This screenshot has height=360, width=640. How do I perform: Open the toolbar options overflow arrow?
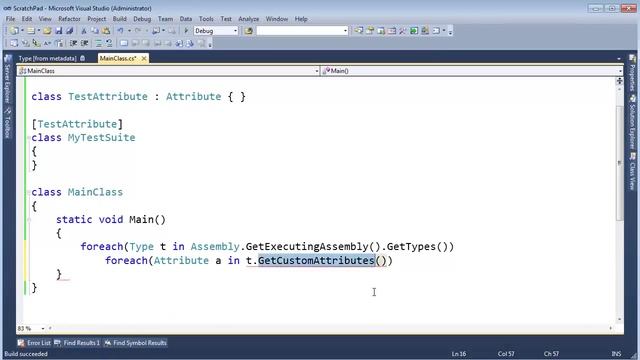click(x=451, y=31)
